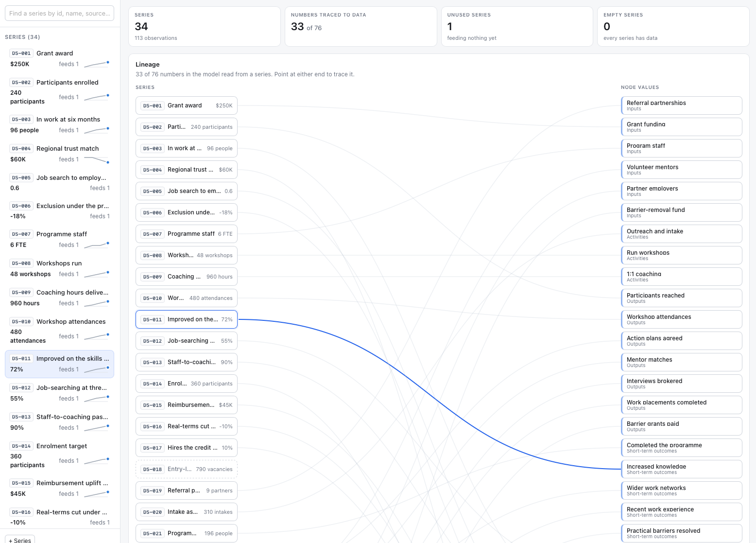The image size is (756, 543).
Task: Click the dashed DS-018 Entry-level vacancies node
Action: point(187,469)
